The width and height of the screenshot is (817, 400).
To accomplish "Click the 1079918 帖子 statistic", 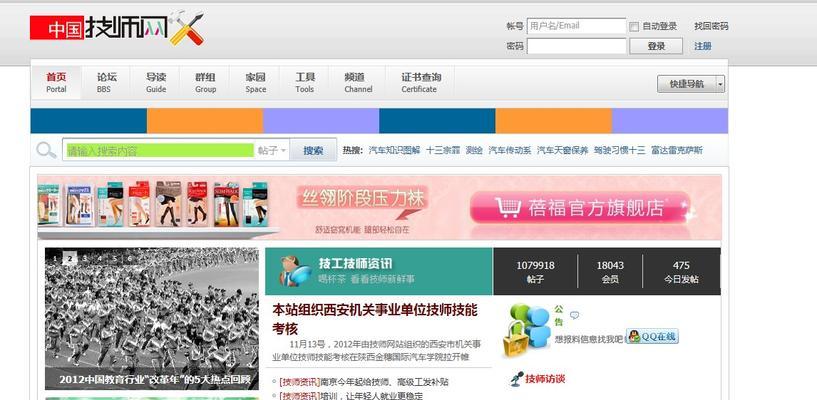I will 535,271.
